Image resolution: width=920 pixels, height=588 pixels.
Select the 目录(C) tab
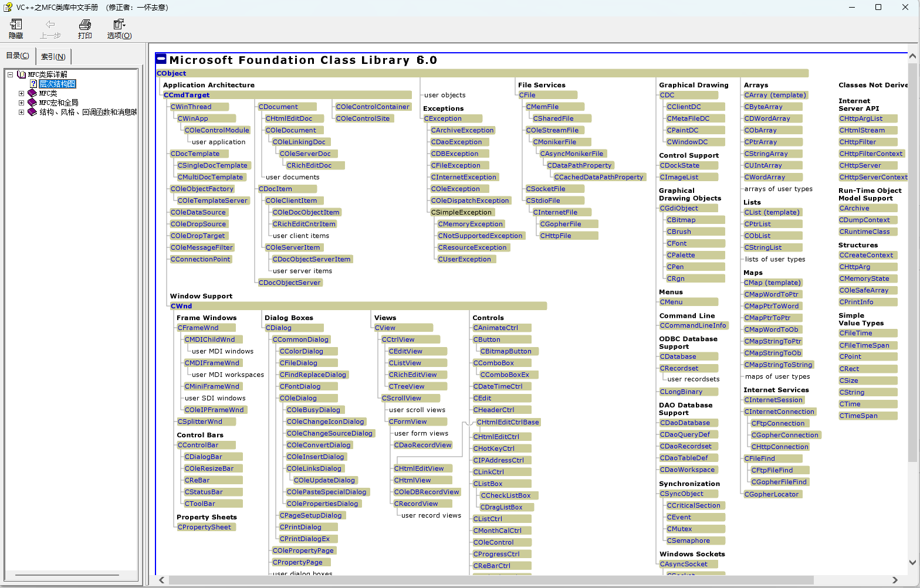(18, 56)
